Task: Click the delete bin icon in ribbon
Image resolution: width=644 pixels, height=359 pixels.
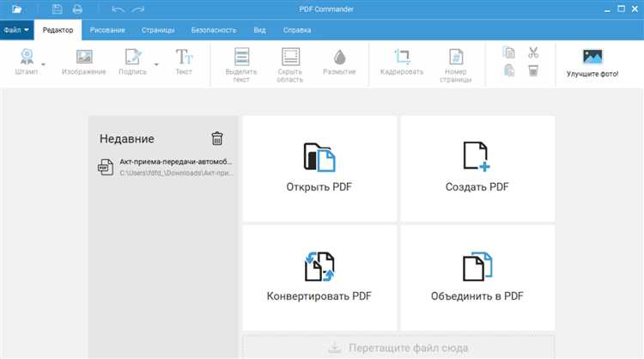Action: pos(533,70)
